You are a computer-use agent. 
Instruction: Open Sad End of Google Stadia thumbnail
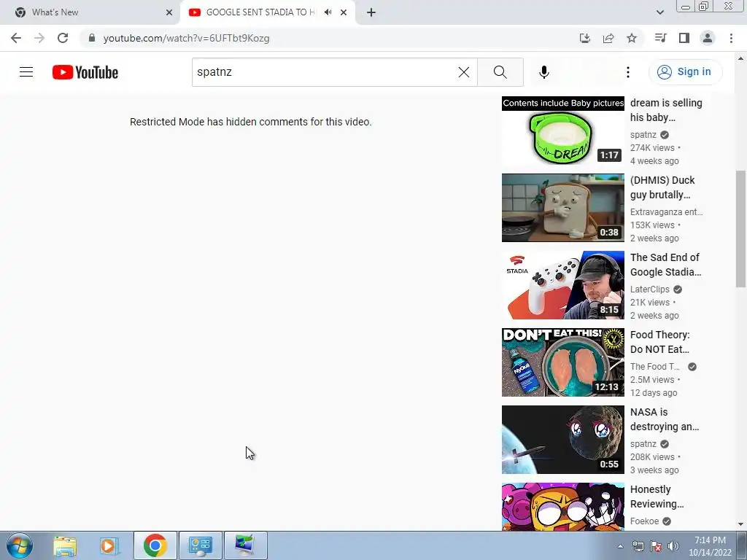pos(562,285)
